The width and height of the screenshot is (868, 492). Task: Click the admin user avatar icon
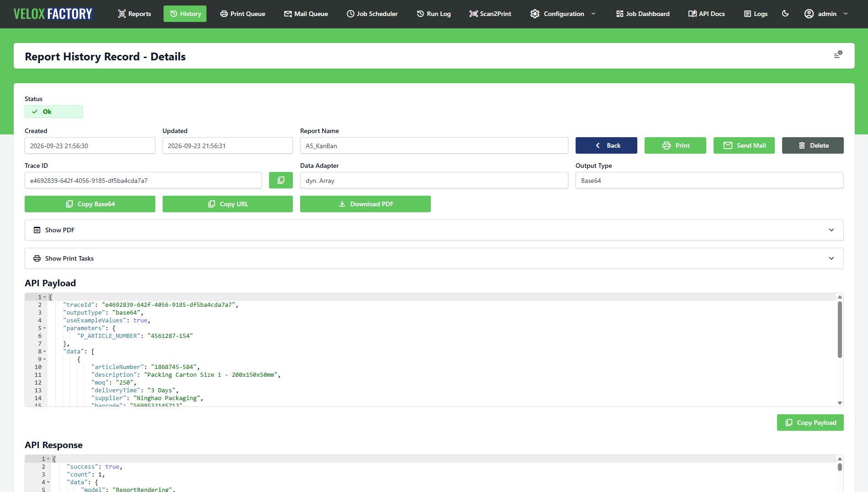[809, 14]
